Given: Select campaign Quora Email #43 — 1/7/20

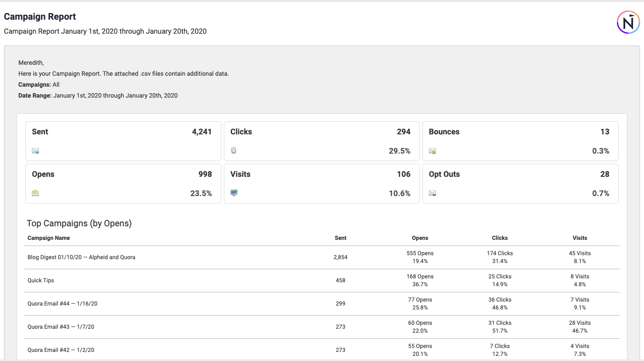Looking at the screenshot, I should click(61, 327).
